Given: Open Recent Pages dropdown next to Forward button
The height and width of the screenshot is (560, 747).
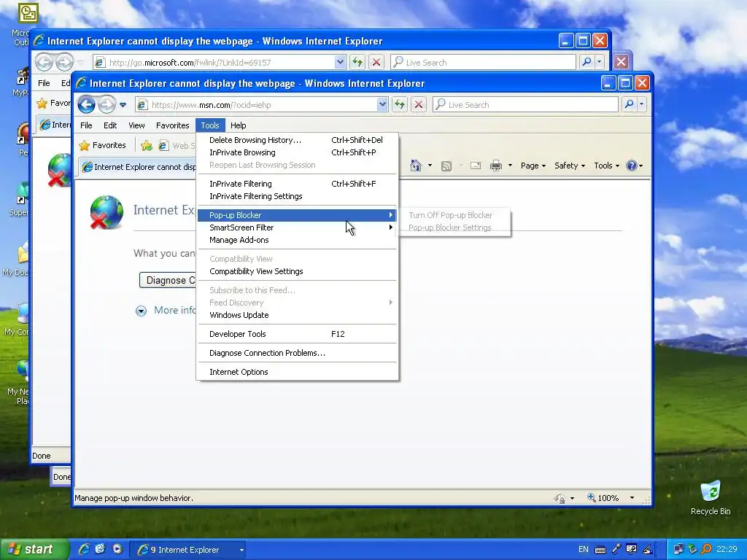Looking at the screenshot, I should tap(123, 105).
